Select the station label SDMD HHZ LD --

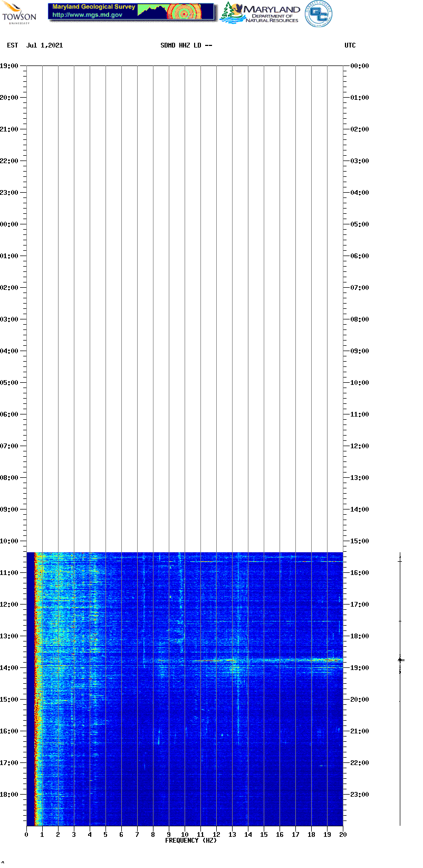tap(186, 45)
